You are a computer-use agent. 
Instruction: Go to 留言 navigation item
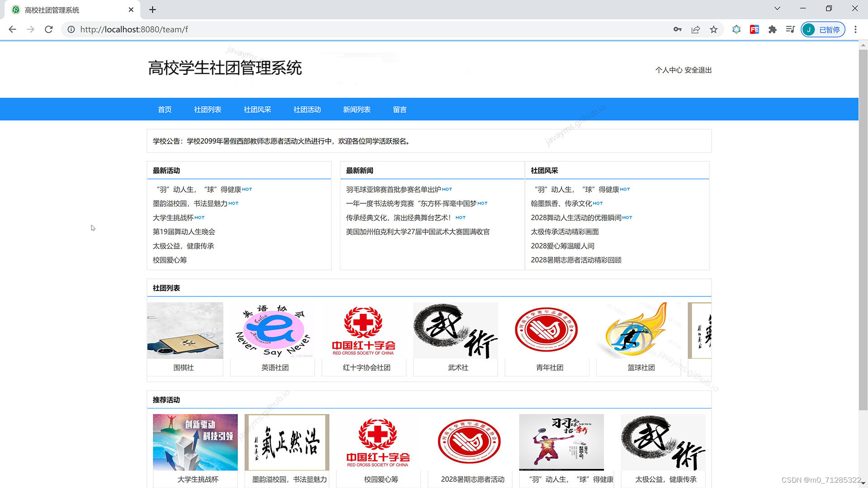(x=400, y=109)
